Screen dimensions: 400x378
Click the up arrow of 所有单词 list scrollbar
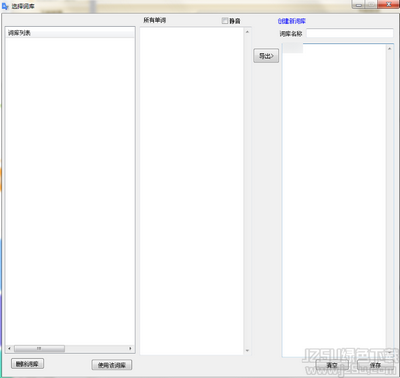click(247, 32)
